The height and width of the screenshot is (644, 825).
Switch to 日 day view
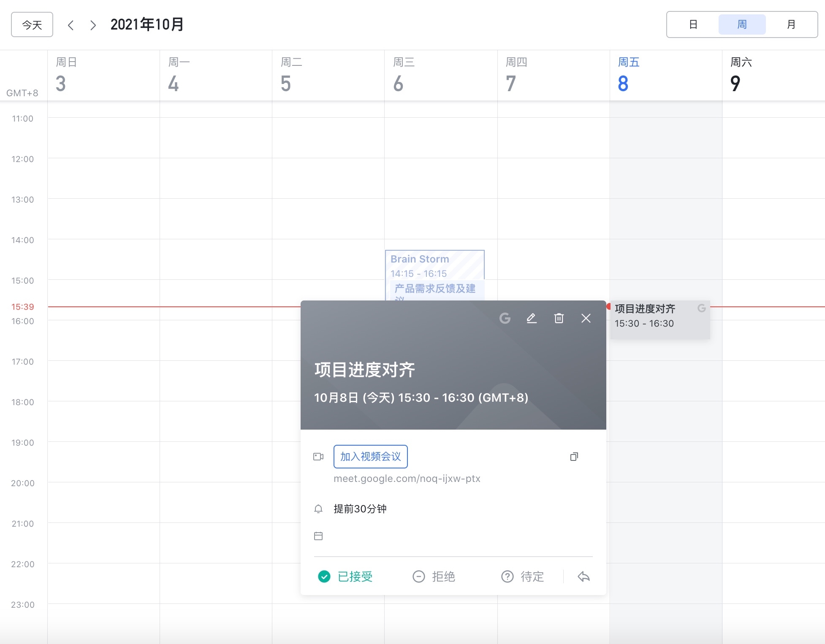[693, 24]
